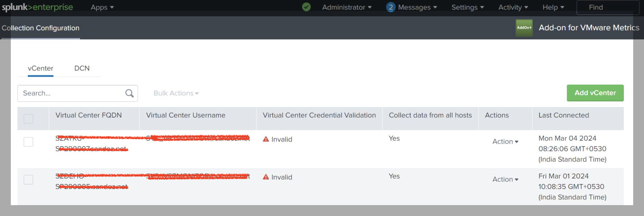Open the Settings menu
This screenshot has height=216, width=644.
click(x=467, y=8)
